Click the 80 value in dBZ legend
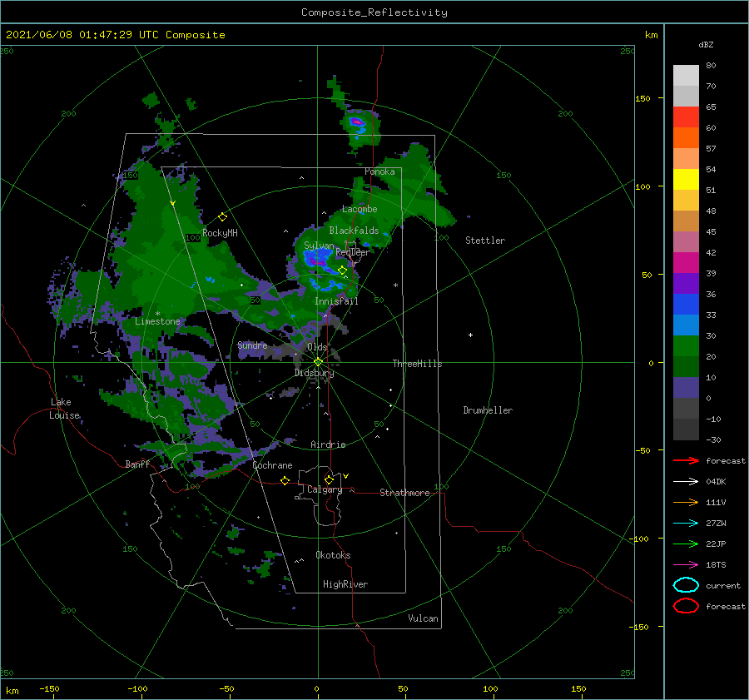This screenshot has height=700, width=749. click(x=711, y=65)
